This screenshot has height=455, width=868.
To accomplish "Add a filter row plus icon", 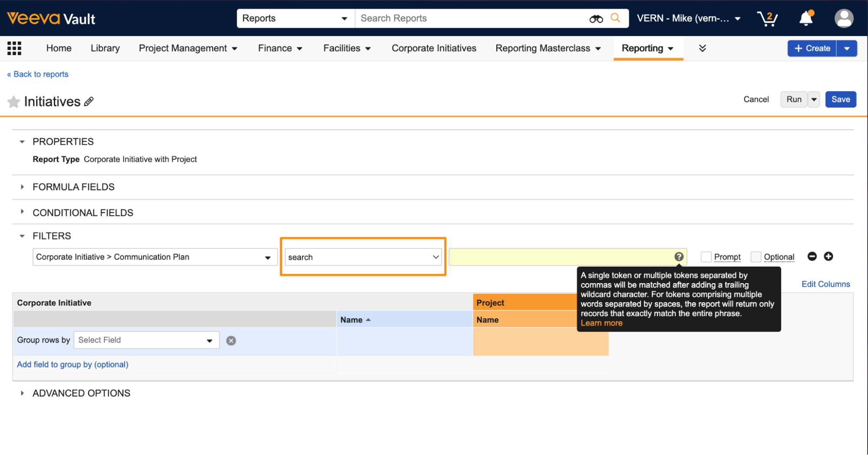I will tap(828, 256).
